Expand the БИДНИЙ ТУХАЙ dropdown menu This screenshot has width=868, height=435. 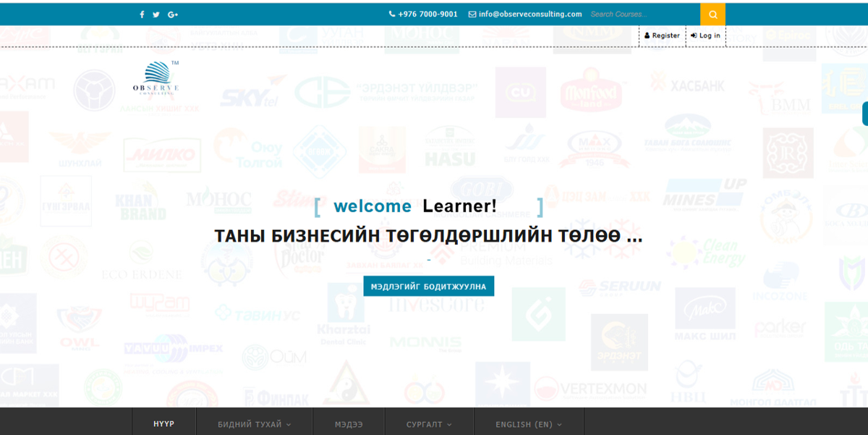click(x=254, y=424)
